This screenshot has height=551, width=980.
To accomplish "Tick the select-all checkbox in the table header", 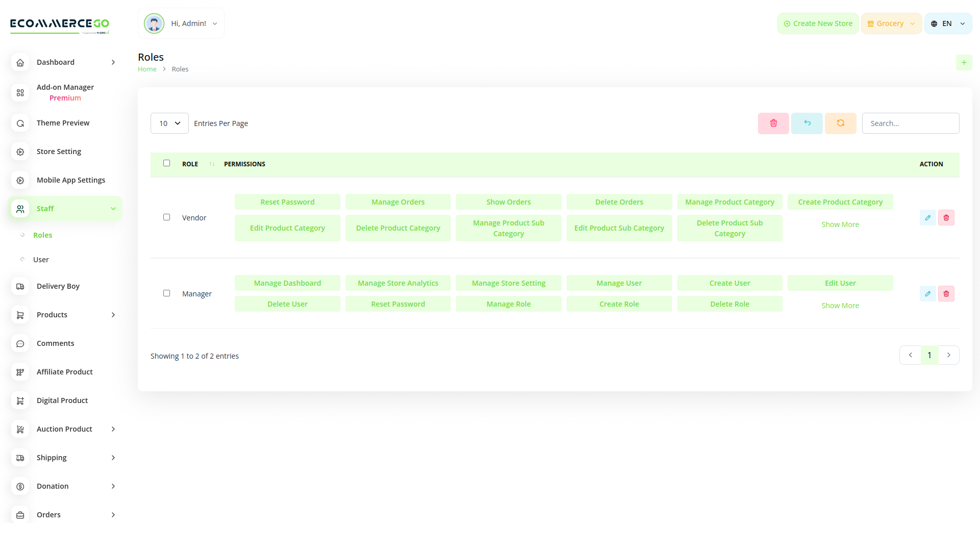I will [x=166, y=163].
